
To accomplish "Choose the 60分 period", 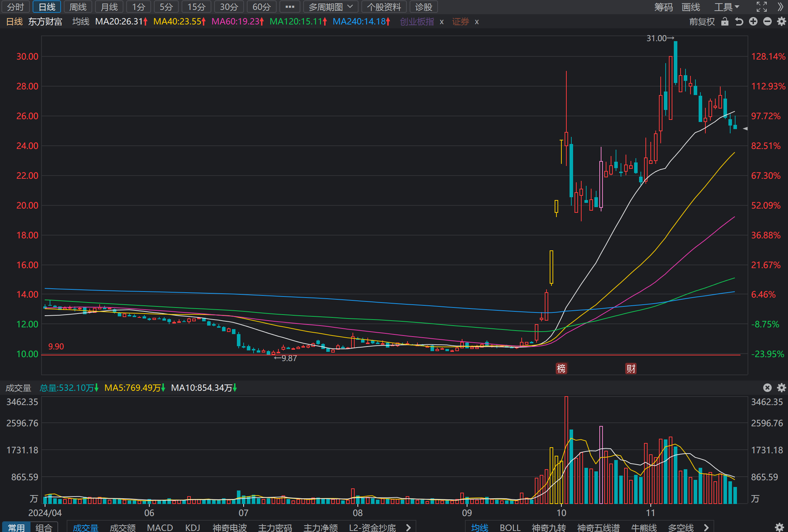I will [262, 7].
